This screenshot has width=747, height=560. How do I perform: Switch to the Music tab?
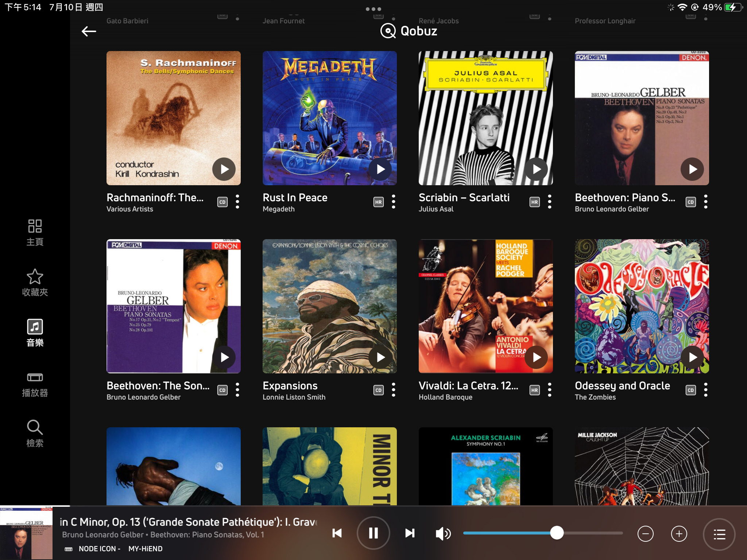click(x=35, y=333)
